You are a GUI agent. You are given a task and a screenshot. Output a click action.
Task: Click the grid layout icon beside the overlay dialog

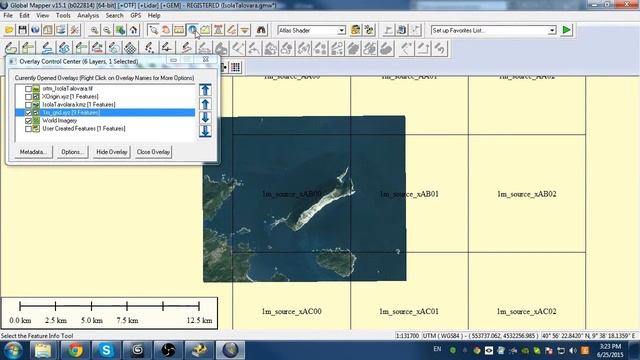point(236,67)
